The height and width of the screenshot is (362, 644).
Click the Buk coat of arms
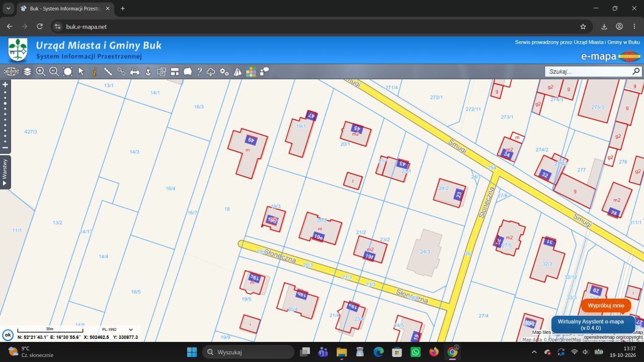tap(18, 50)
